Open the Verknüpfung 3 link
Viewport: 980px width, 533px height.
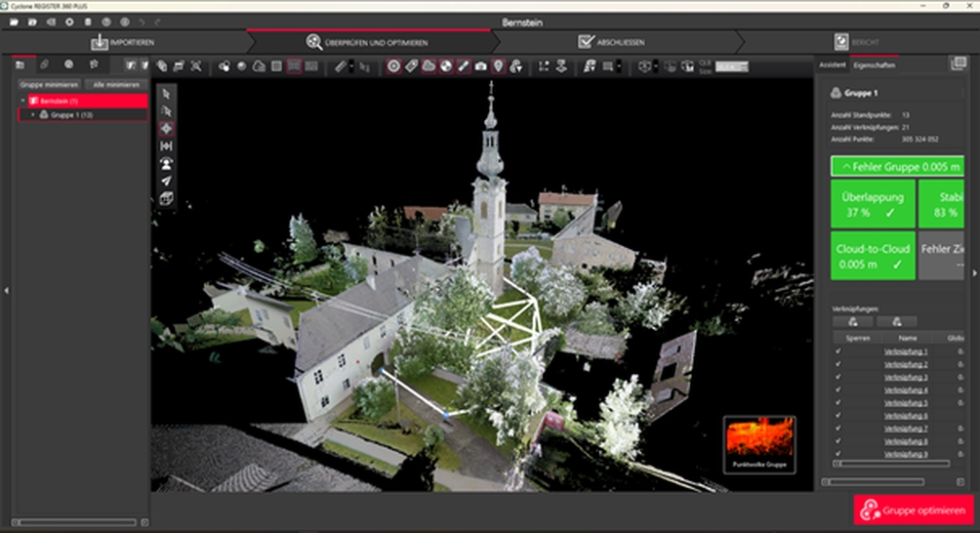904,377
